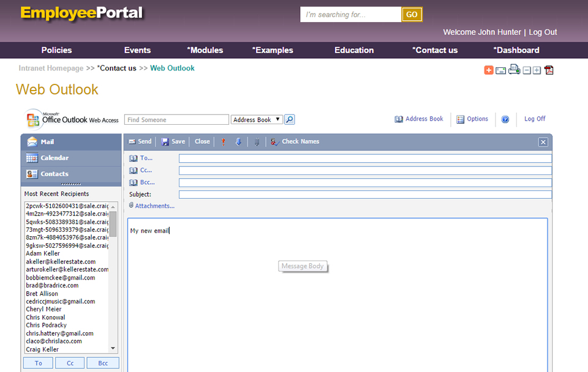Export page with PDF icon
Screen dimensions: 588x372
(549, 70)
